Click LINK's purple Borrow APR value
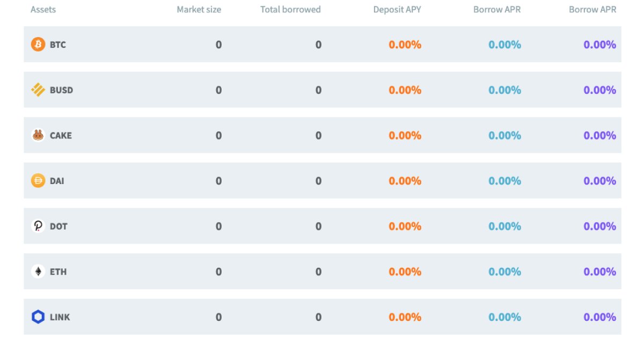 (601, 317)
